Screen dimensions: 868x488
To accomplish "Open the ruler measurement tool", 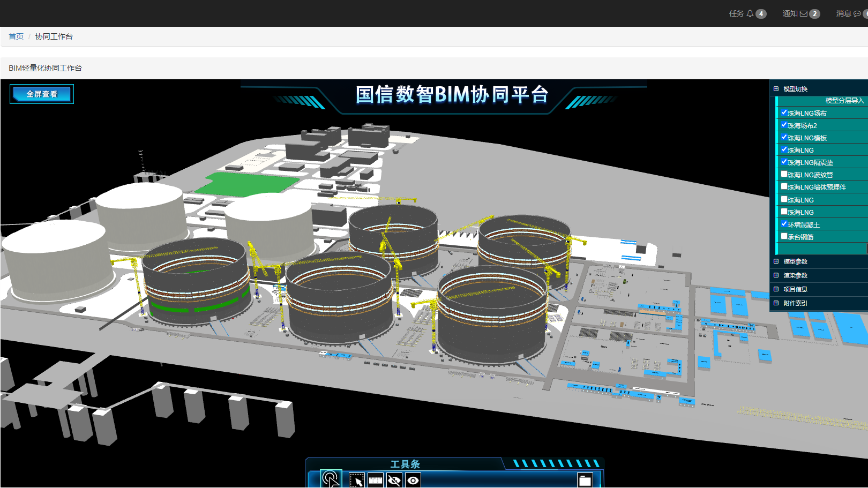I will click(x=376, y=480).
